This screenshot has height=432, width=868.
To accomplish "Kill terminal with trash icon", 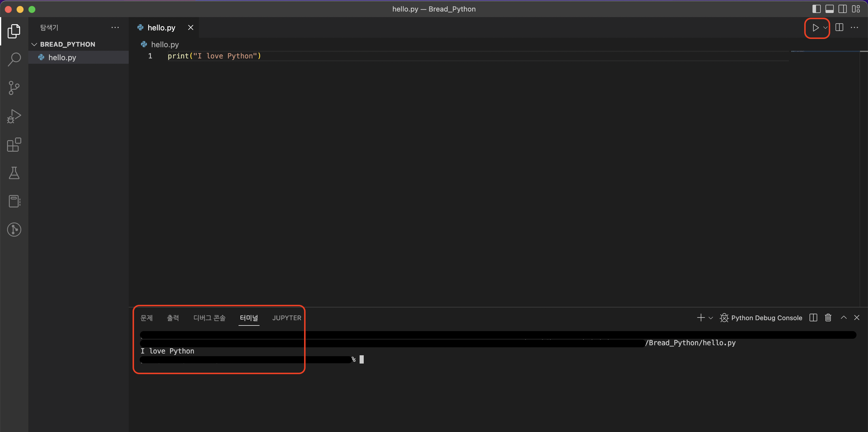I will tap(828, 318).
